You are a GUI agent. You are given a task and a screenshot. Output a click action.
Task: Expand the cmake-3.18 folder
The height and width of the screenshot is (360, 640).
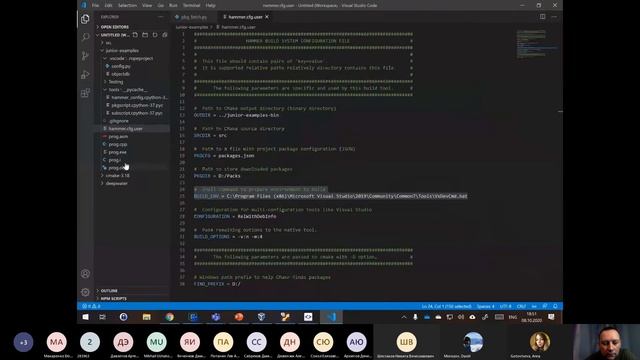[118, 176]
